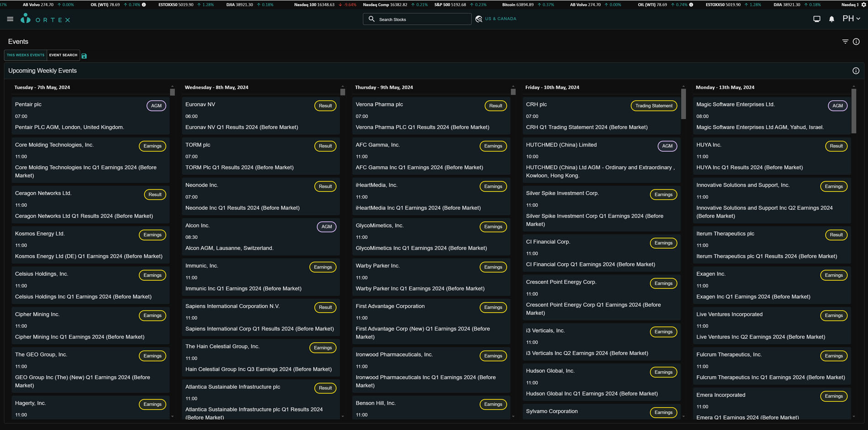The height and width of the screenshot is (430, 868).
Task: Open Warby Parker Inc. earnings event
Action: coord(431,277)
